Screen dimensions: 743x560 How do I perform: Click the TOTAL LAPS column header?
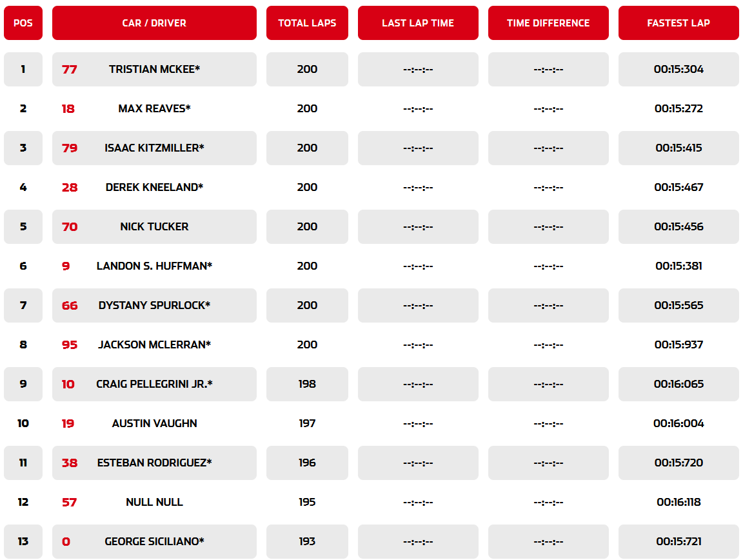(307, 23)
